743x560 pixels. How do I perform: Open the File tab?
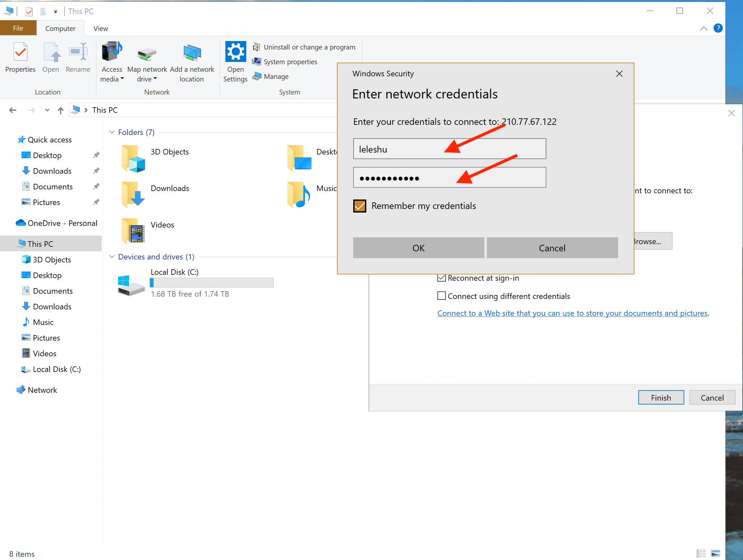point(18,28)
